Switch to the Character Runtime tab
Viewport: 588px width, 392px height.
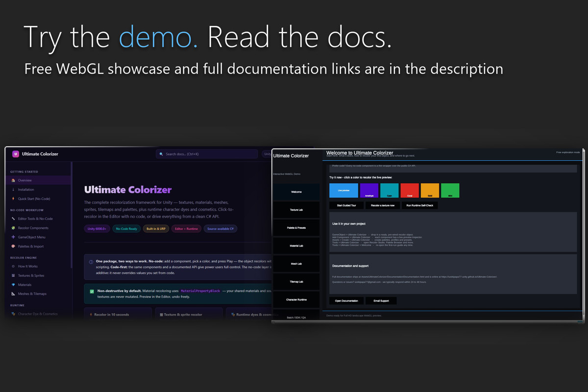(296, 299)
